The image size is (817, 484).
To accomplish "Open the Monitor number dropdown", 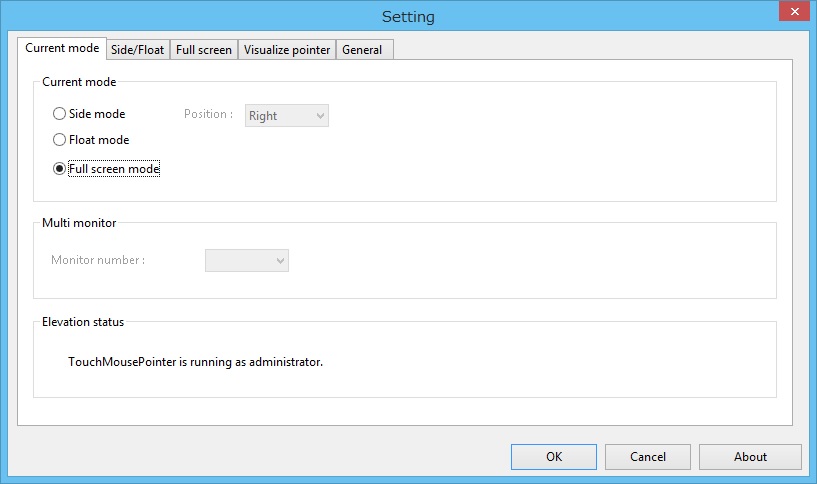I will pyautogui.click(x=247, y=261).
